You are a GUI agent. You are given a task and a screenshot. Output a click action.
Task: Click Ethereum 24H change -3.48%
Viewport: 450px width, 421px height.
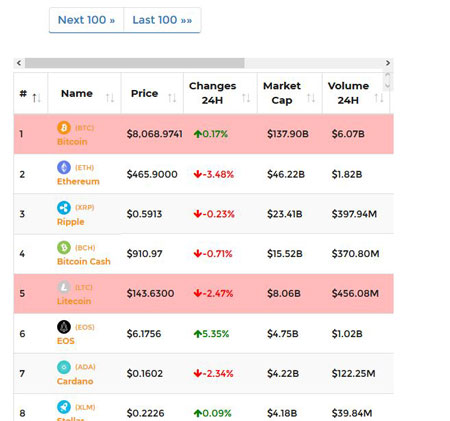point(214,174)
